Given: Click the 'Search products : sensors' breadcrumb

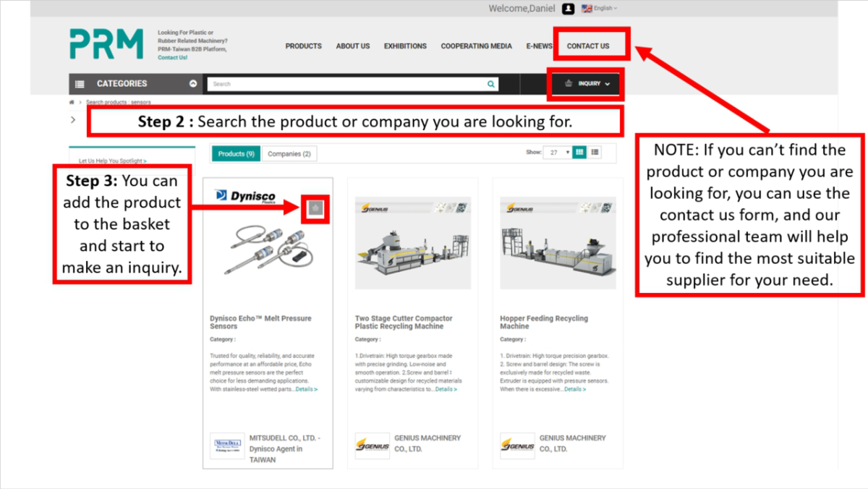Looking at the screenshot, I should [119, 102].
